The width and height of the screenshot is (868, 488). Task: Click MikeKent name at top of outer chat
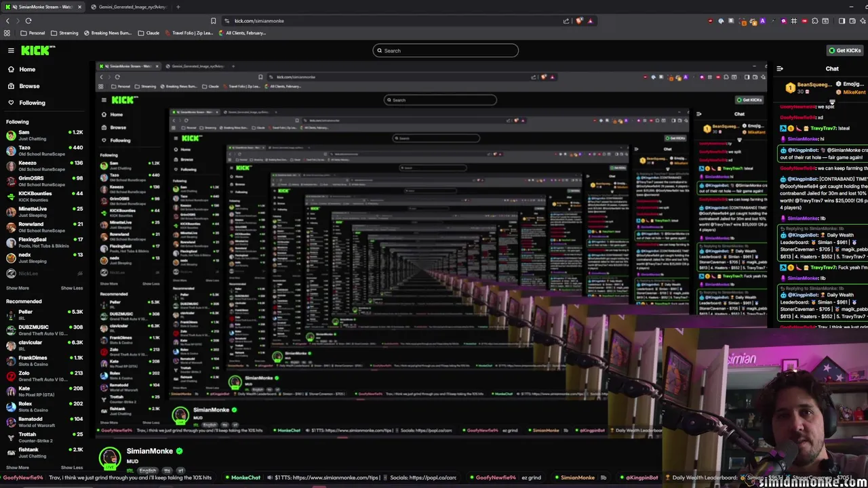pyautogui.click(x=854, y=92)
